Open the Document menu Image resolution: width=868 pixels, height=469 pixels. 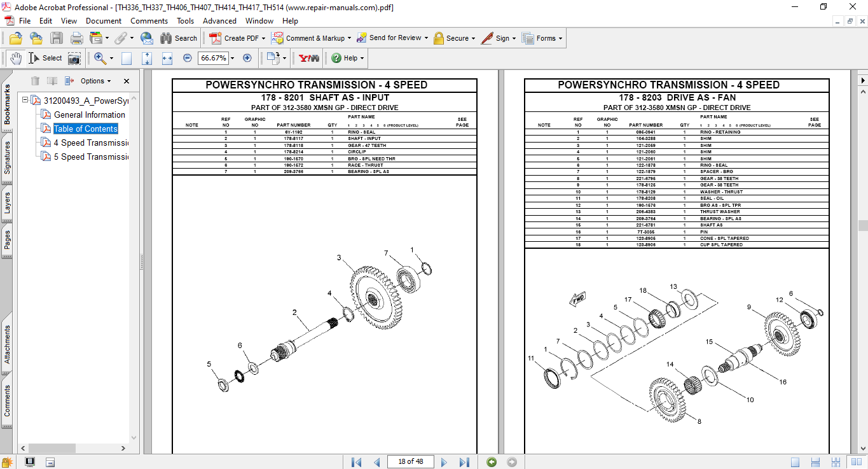pyautogui.click(x=104, y=21)
